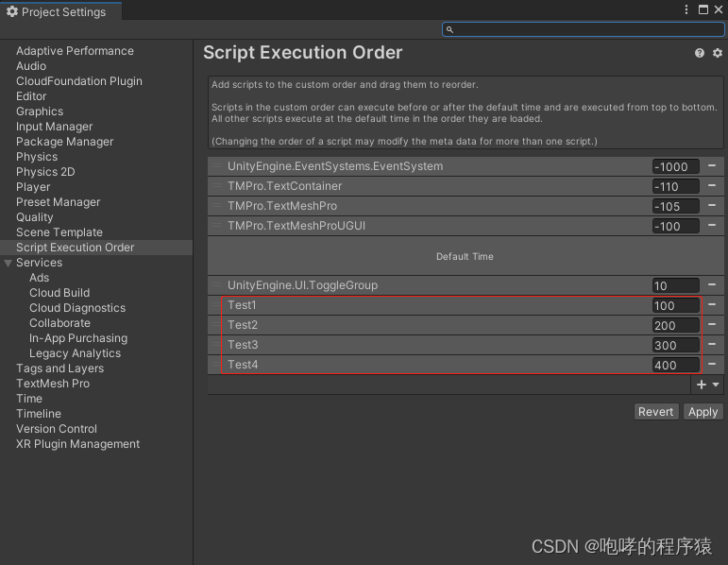The width and height of the screenshot is (728, 565).
Task: Collapse the Services tree section
Action: click(8, 263)
